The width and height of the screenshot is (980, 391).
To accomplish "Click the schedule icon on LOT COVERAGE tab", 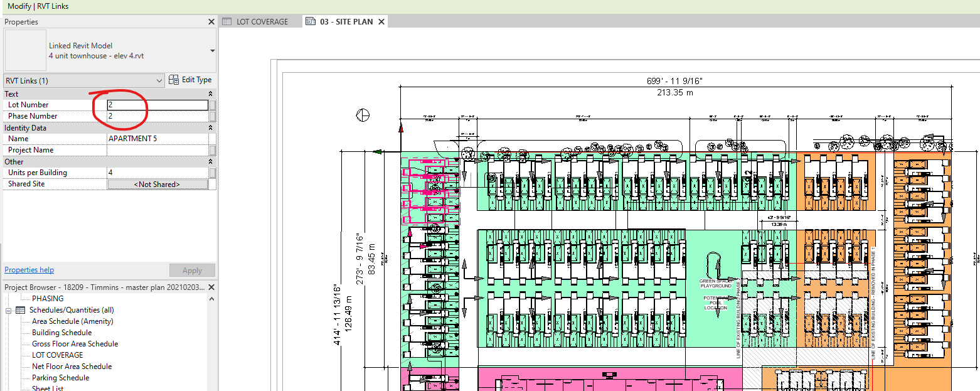I will (x=226, y=21).
